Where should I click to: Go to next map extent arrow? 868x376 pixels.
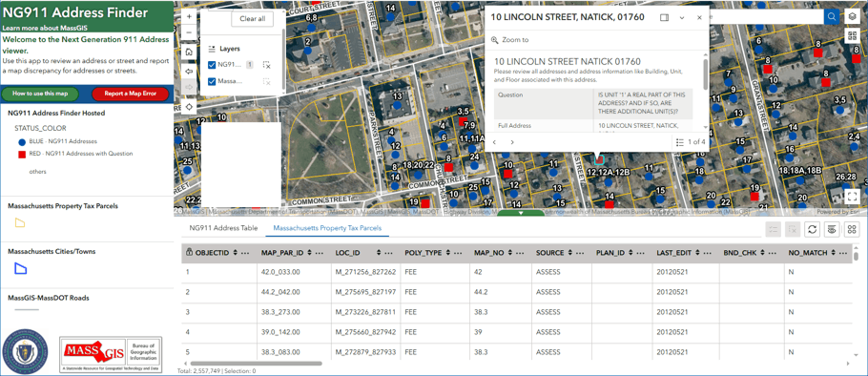click(189, 88)
